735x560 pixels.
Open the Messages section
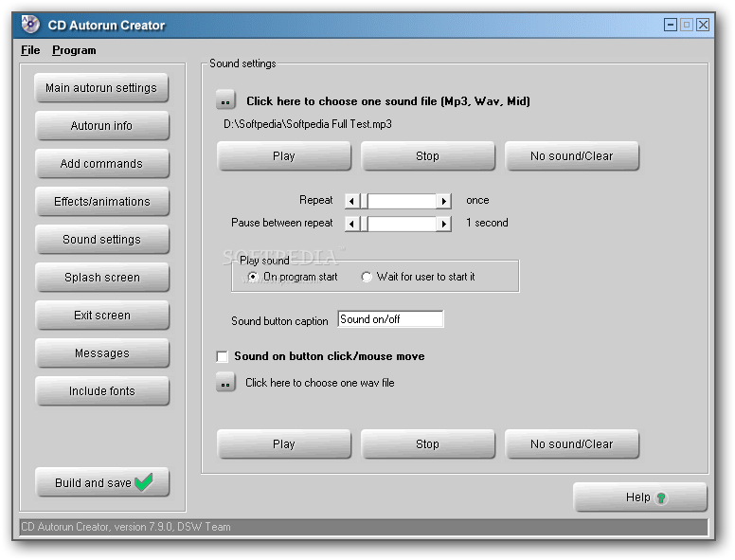click(x=101, y=353)
